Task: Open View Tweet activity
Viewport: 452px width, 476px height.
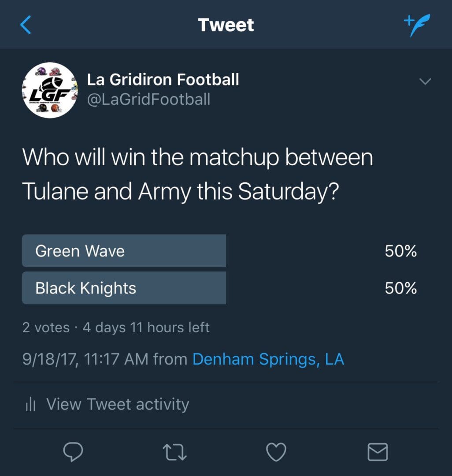Action: (x=118, y=404)
